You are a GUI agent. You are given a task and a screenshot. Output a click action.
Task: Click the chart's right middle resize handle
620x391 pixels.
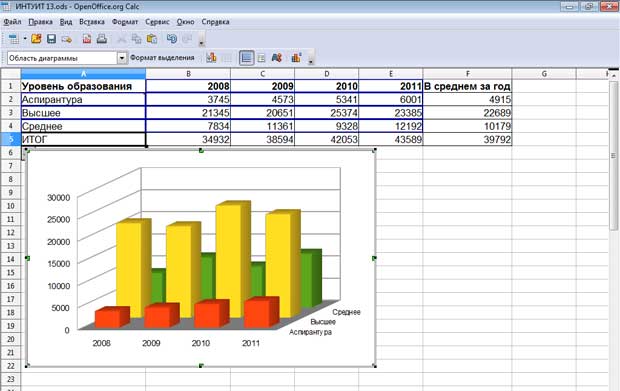[374, 258]
